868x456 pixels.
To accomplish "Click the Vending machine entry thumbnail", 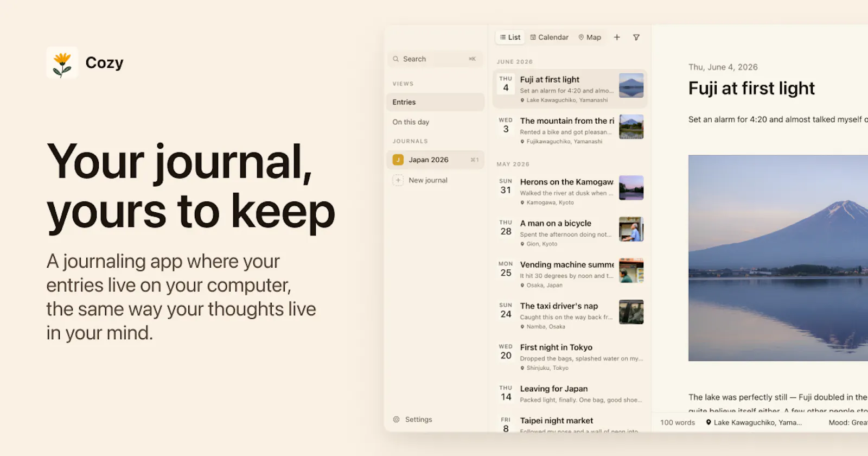I will 631,270.
